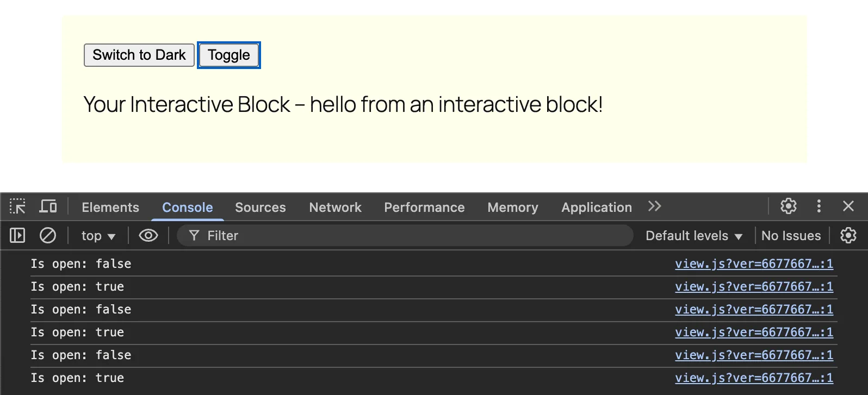Click the Switch to Dark button
868x395 pixels.
[x=139, y=55]
